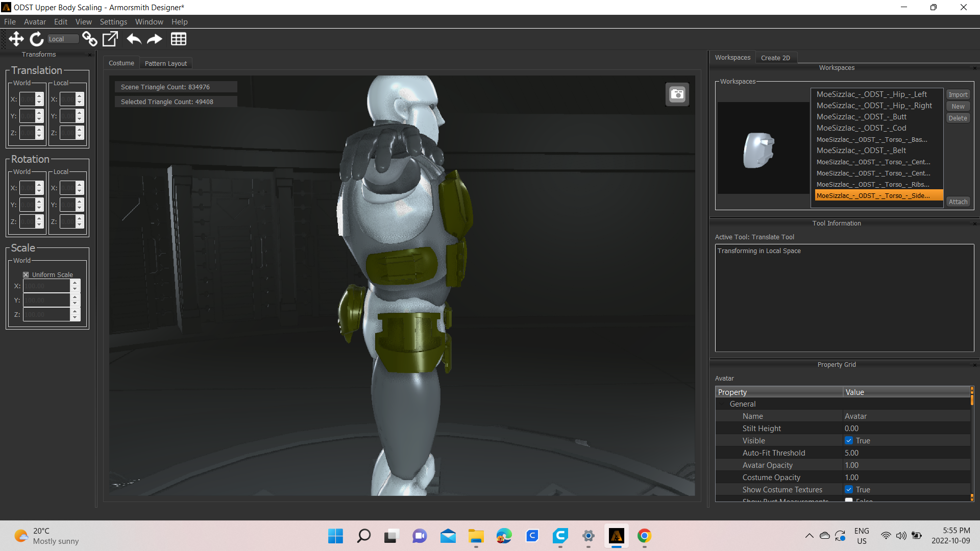The height and width of the screenshot is (551, 980).
Task: Switch to the Create 2D tab
Action: [775, 58]
